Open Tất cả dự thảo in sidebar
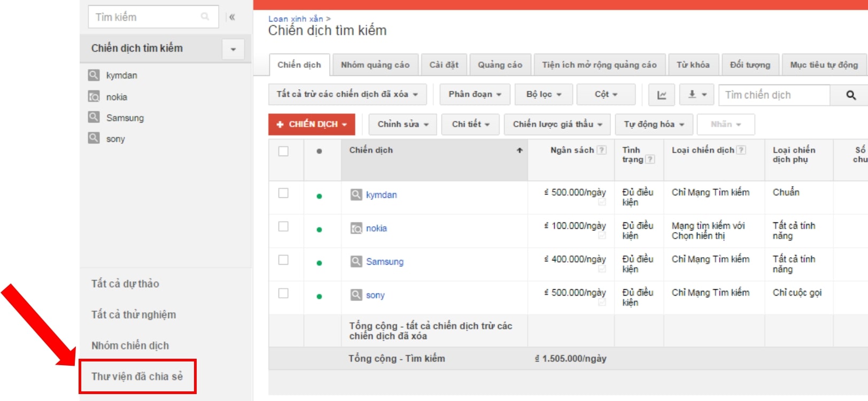The height and width of the screenshot is (401, 868). tap(125, 284)
